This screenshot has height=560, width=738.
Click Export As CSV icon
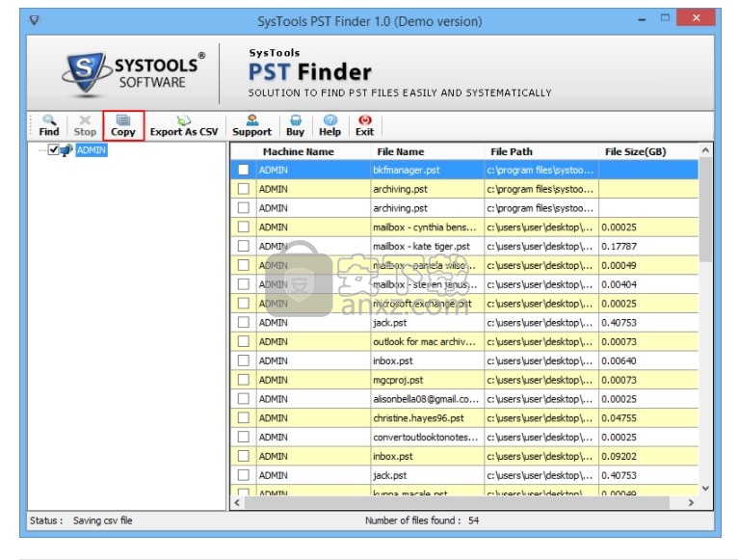(x=184, y=120)
